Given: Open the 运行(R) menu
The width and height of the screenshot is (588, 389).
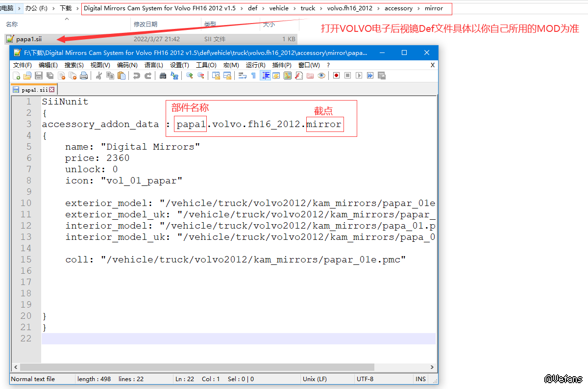Looking at the screenshot, I should pyautogui.click(x=256, y=65).
